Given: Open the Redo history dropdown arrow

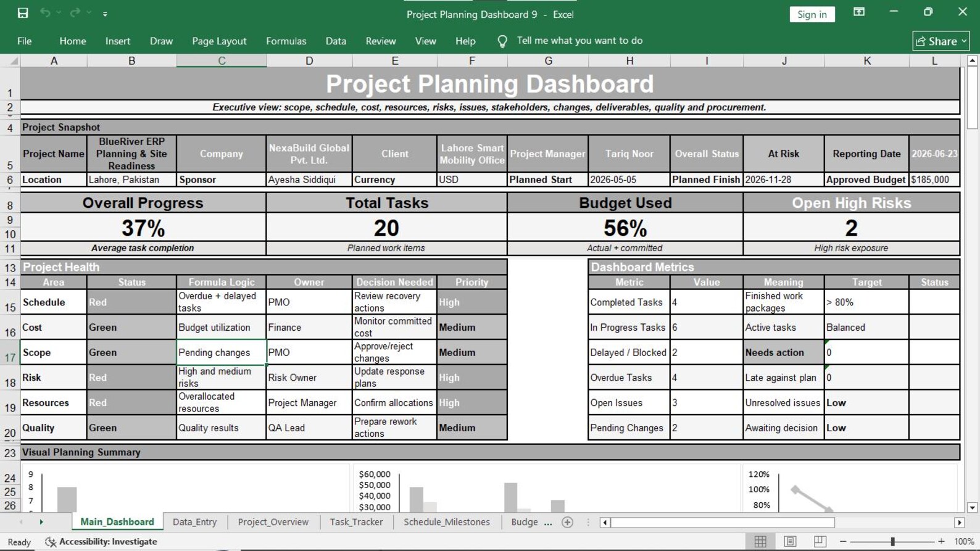Looking at the screenshot, I should 89,13.
